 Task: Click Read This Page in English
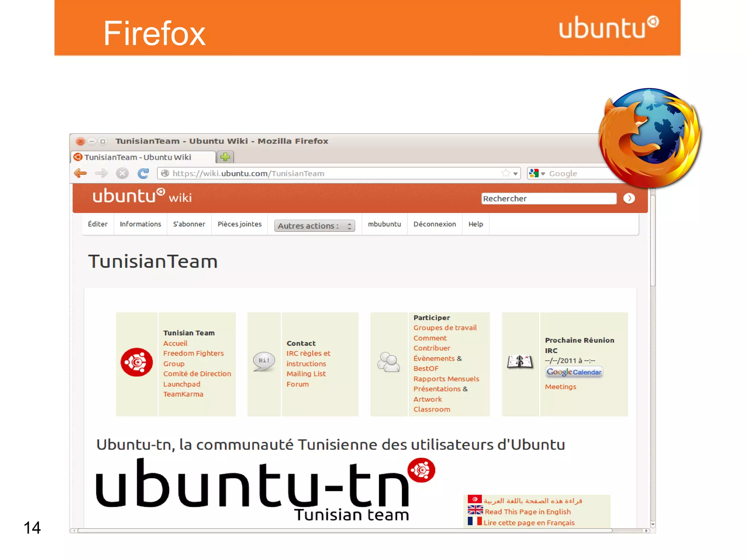528,511
